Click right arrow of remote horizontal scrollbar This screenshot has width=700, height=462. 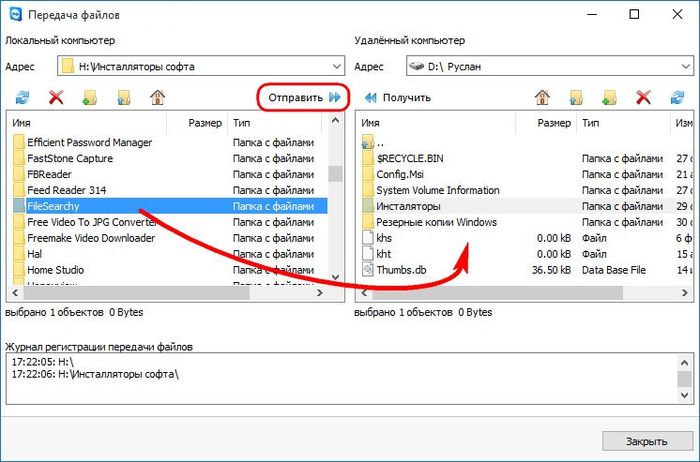pos(684,293)
